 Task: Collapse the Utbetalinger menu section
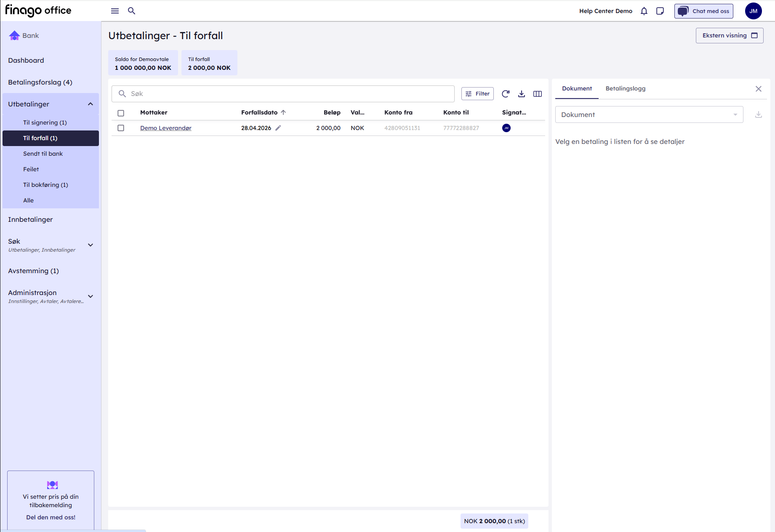pos(91,104)
